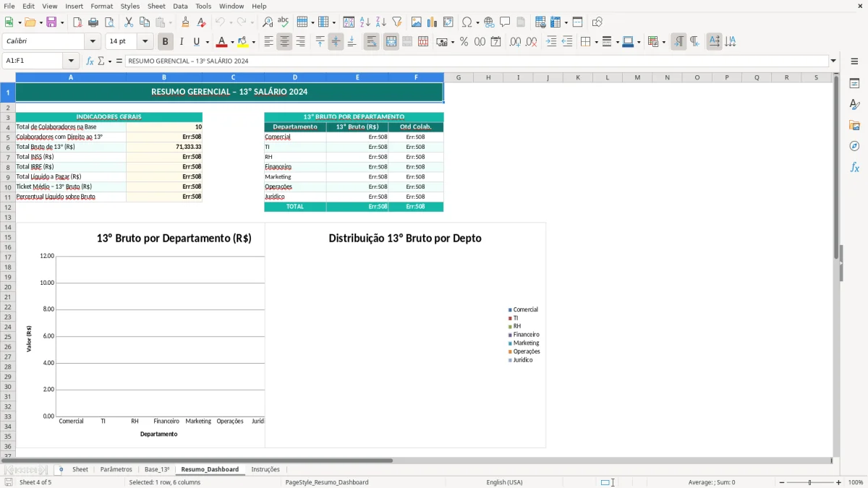Screen dimensions: 868x488
Task: Click the Save document icon
Action: [51, 22]
